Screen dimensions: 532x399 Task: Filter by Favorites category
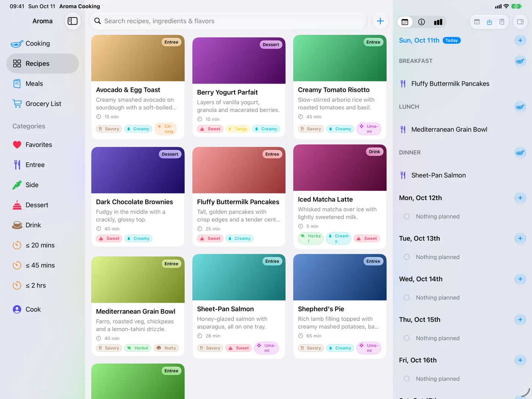coord(43,145)
